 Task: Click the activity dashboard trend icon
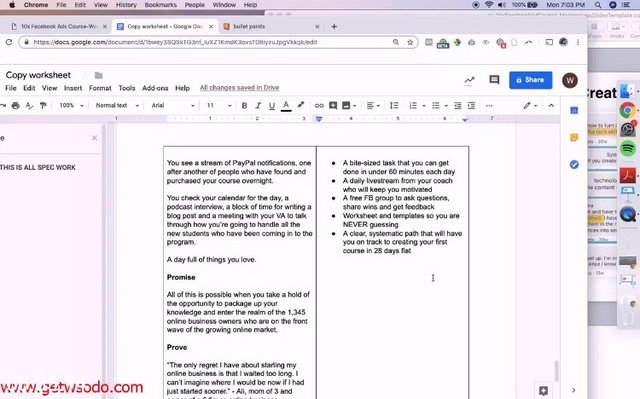pos(469,80)
